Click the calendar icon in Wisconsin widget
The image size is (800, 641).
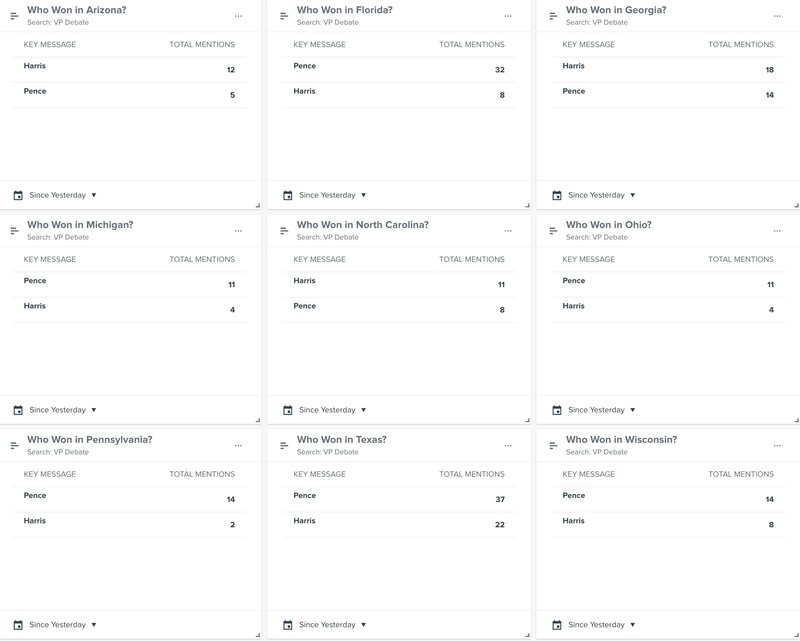tap(556, 625)
